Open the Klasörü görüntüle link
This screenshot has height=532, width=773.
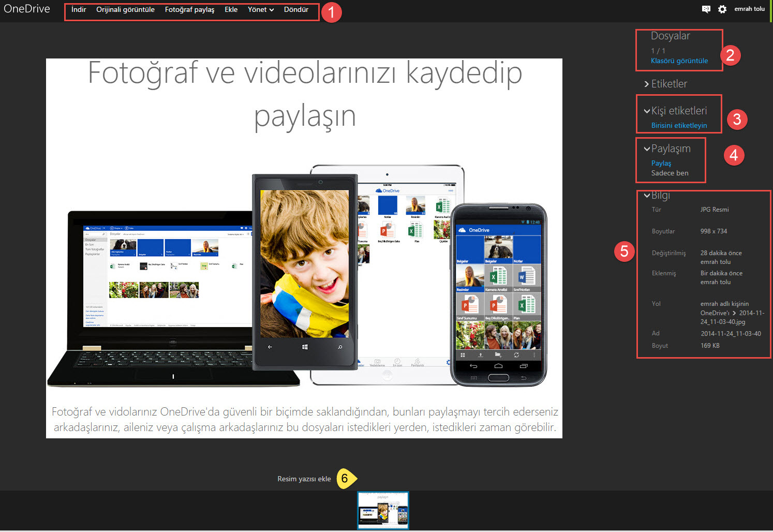(x=679, y=61)
